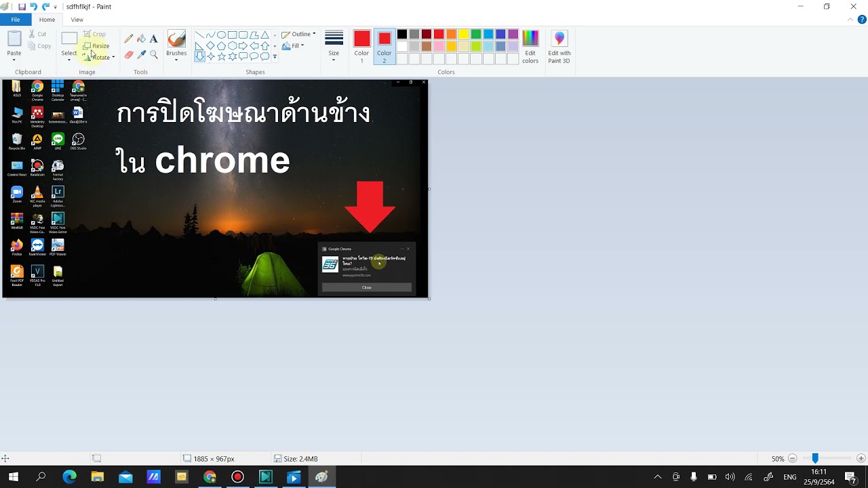Open the Paste dropdown arrow
868x488 pixels.
click(14, 60)
